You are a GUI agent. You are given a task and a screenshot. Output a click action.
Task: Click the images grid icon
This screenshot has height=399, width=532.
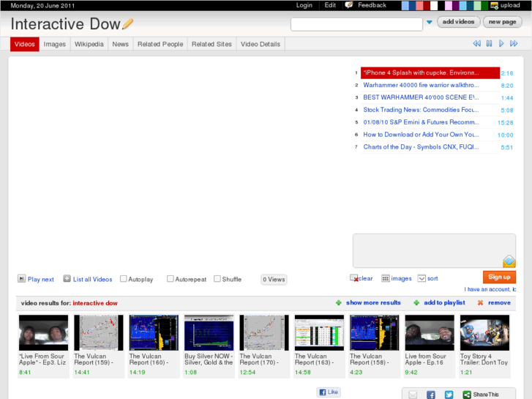[385, 278]
